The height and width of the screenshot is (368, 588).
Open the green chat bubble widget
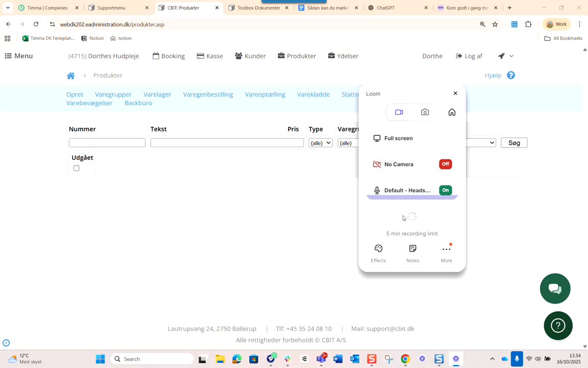(555, 288)
